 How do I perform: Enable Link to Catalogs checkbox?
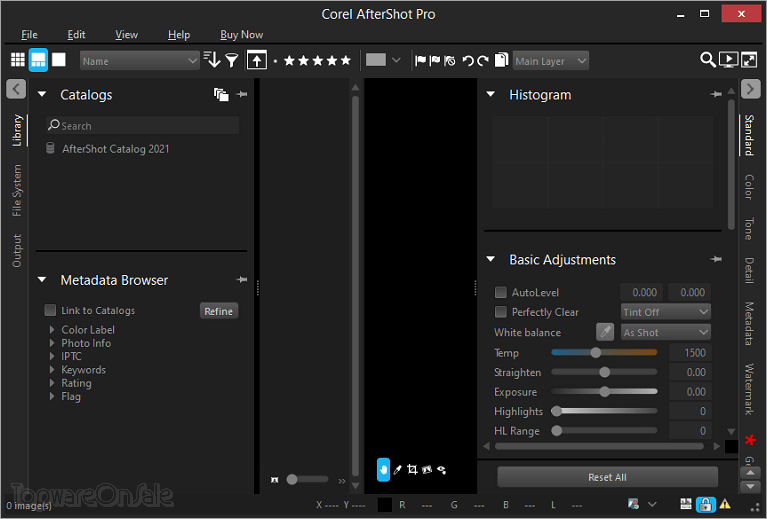point(50,310)
